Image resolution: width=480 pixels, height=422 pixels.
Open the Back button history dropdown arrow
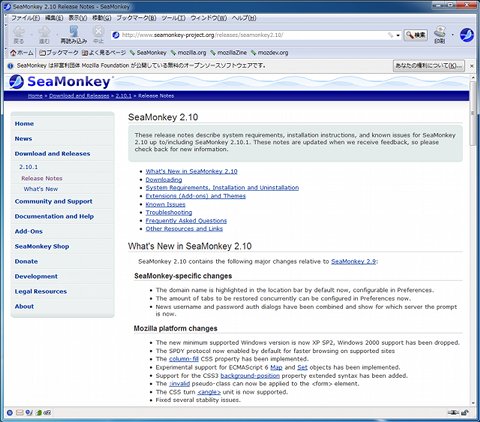31,35
